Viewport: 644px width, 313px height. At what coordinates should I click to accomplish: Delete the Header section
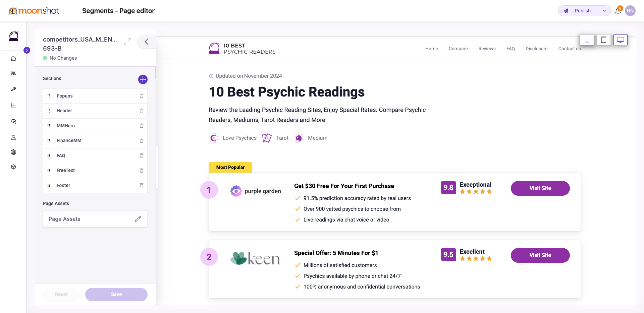tap(142, 111)
